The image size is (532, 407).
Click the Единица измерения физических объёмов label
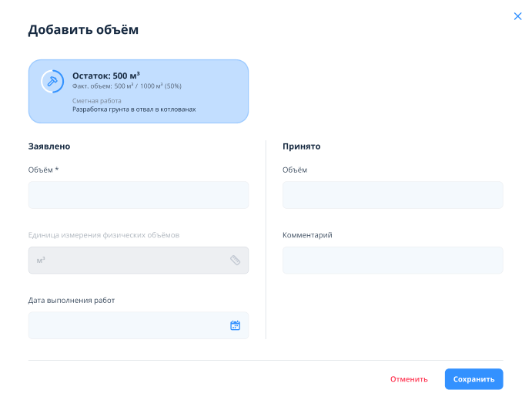tap(104, 235)
